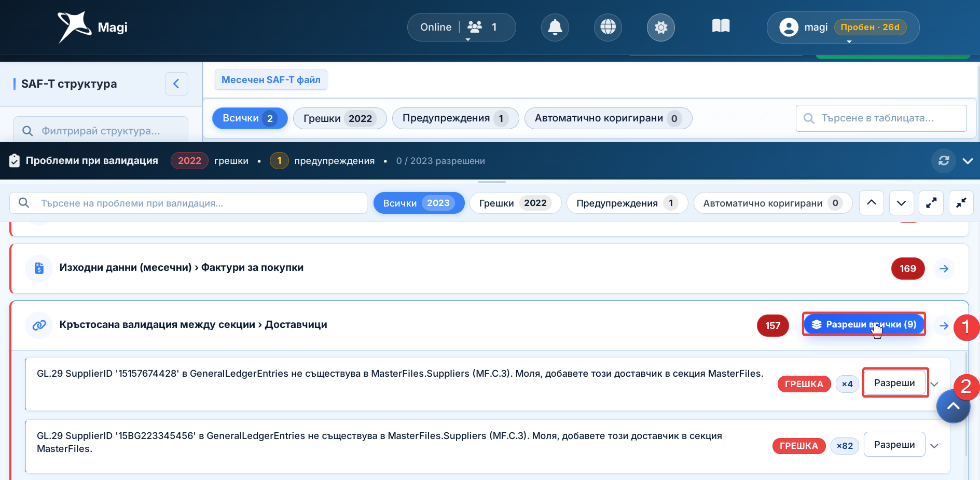Image resolution: width=980 pixels, height=480 pixels.
Task: Click ×82 occurrence count badge
Action: pyautogui.click(x=845, y=446)
